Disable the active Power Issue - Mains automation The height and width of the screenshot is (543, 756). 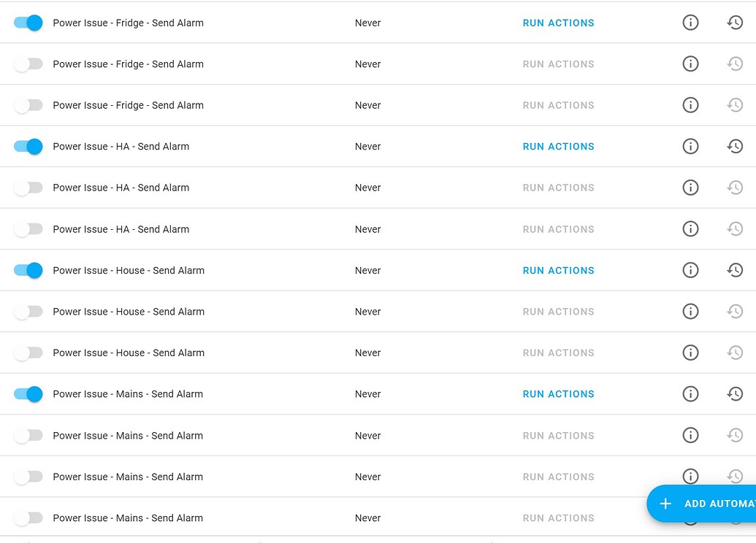pyautogui.click(x=27, y=393)
